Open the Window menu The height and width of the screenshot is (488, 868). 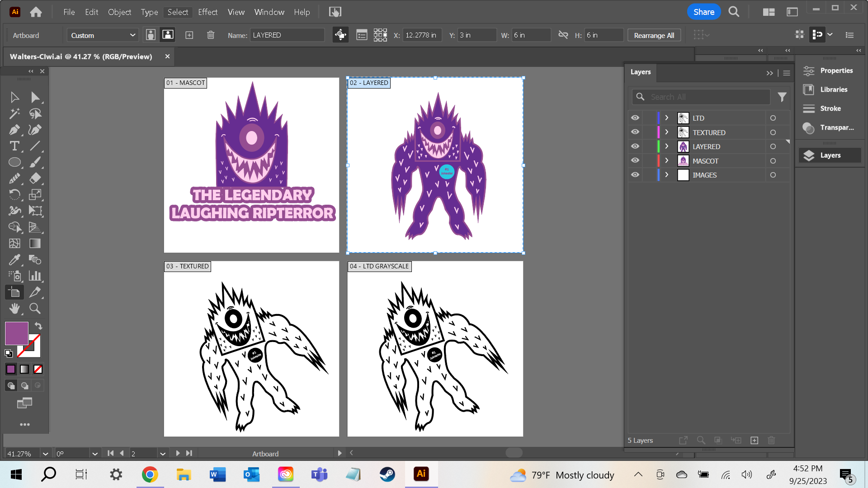(x=269, y=12)
